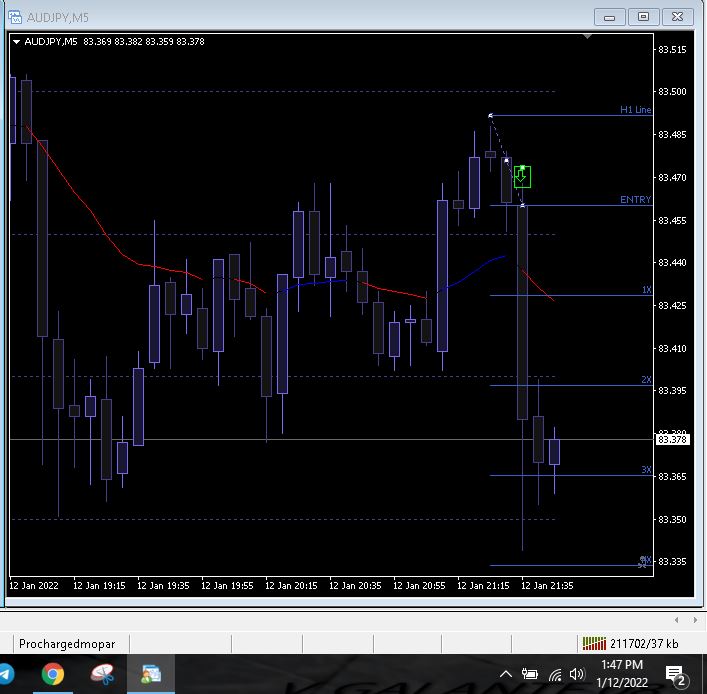This screenshot has height=694, width=707.
Task: Click the volume speaker tray icon
Action: click(576, 675)
